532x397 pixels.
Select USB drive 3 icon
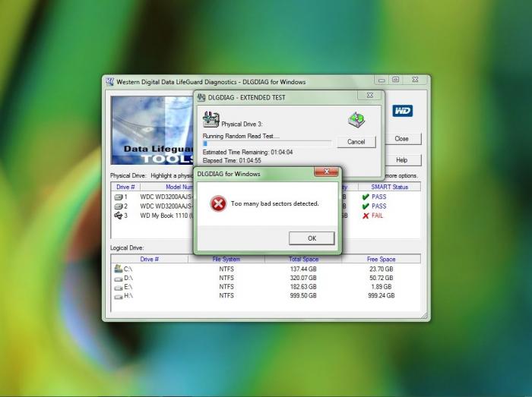click(x=118, y=216)
